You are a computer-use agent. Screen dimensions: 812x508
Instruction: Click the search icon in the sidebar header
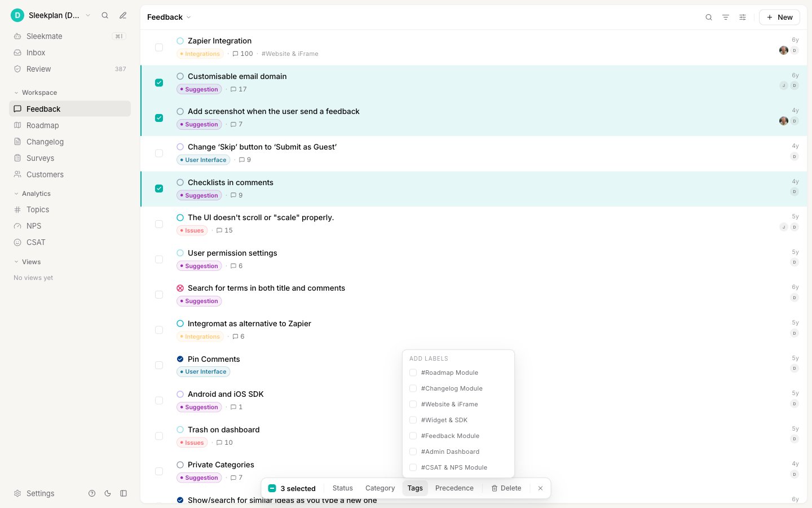point(105,15)
